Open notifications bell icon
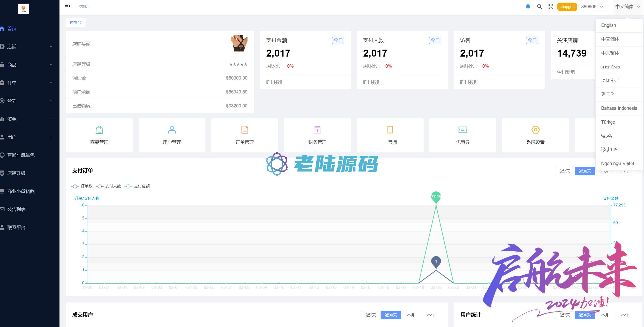The width and height of the screenshot is (644, 327). 528,6
